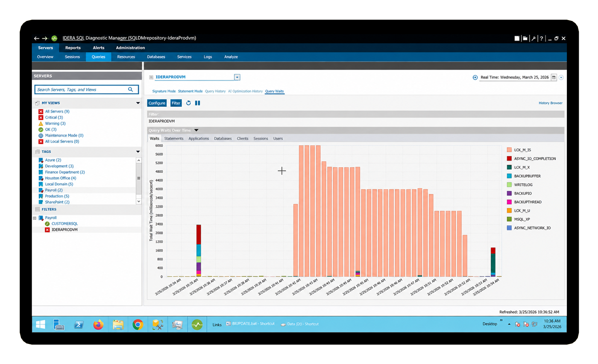
Task: Open the wrench tools icon
Action: (534, 38)
